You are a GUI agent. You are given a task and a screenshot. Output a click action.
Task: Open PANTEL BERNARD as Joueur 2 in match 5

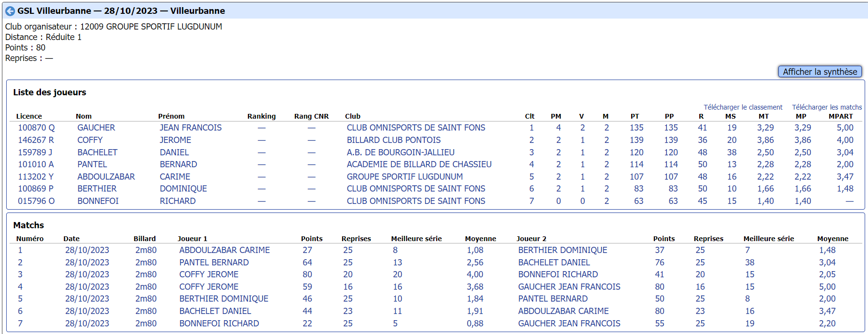tap(553, 299)
